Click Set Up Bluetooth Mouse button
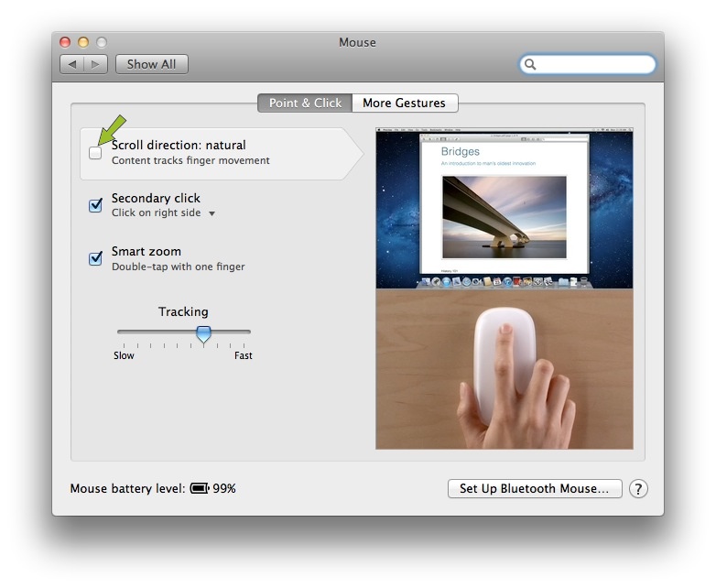716x588 pixels. click(535, 489)
